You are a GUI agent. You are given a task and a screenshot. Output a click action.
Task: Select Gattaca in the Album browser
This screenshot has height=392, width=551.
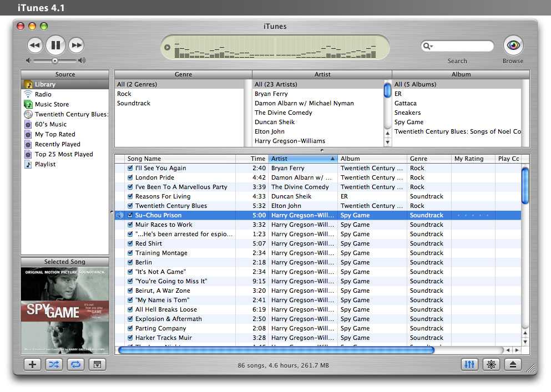tap(457, 103)
